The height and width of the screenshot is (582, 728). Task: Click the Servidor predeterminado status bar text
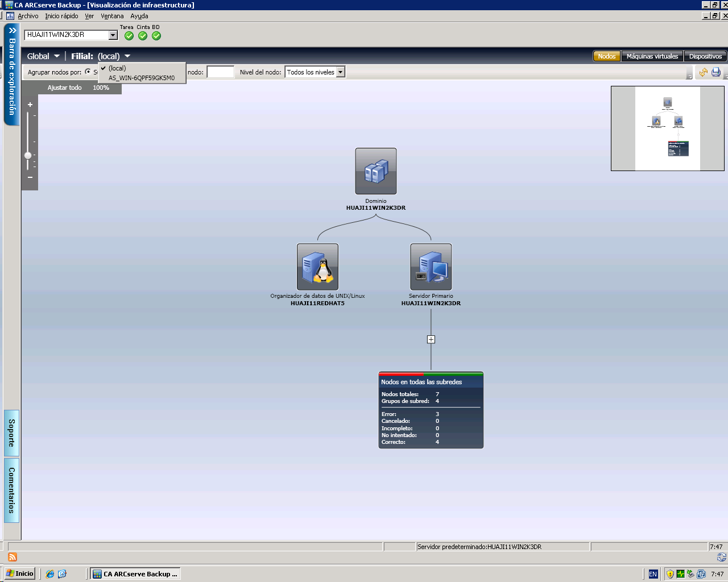[479, 547]
